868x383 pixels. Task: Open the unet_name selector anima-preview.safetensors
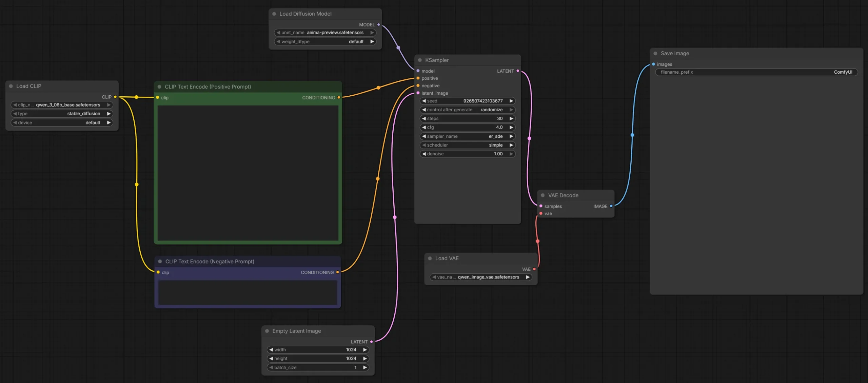[324, 33]
